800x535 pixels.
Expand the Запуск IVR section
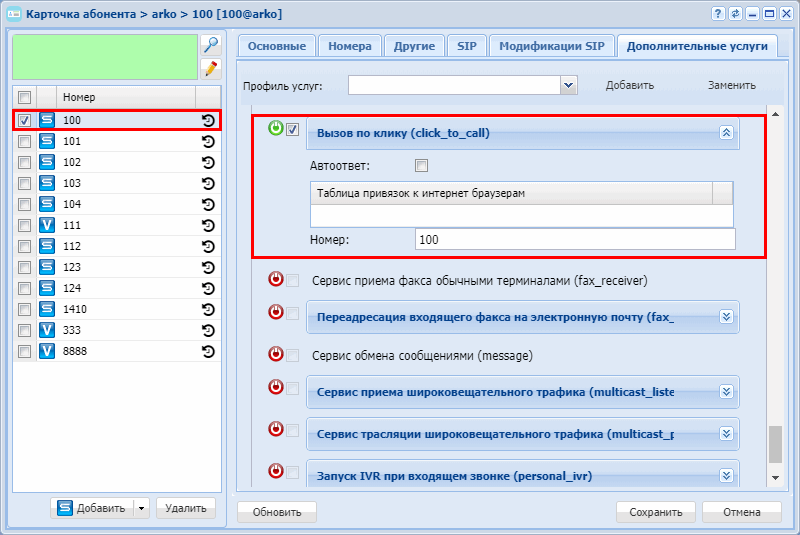[x=726, y=476]
